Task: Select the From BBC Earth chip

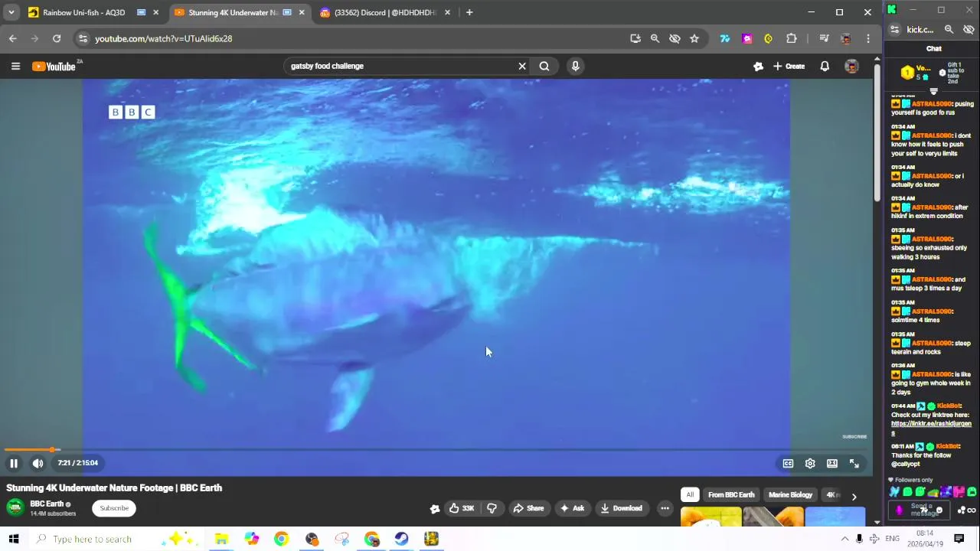Action: point(731,495)
